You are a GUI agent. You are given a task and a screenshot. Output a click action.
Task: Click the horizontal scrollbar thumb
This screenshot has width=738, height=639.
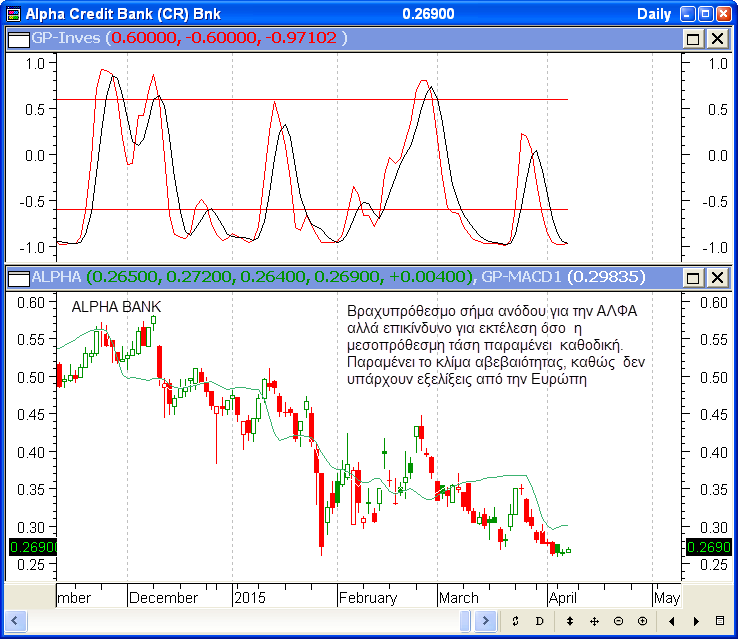click(465, 621)
